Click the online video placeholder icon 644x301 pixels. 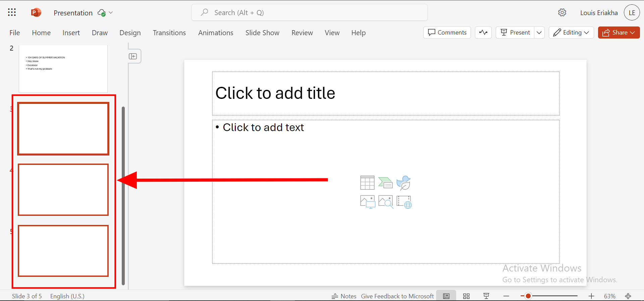404,202
